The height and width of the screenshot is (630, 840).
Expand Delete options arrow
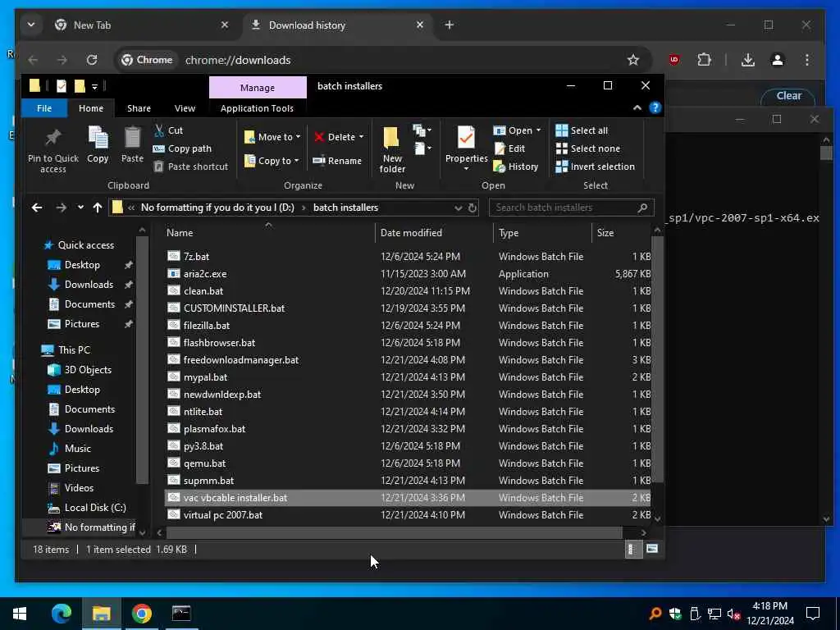click(x=361, y=137)
